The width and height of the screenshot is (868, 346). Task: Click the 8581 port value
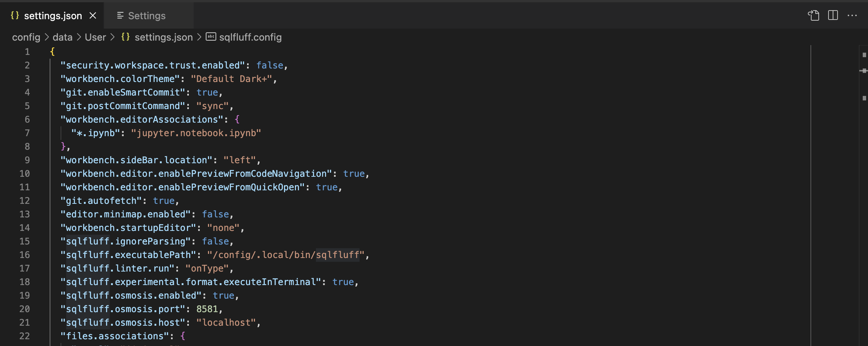[207, 309]
